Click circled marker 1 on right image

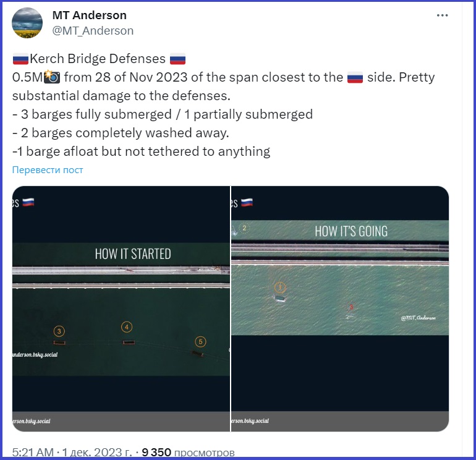pyautogui.click(x=280, y=287)
